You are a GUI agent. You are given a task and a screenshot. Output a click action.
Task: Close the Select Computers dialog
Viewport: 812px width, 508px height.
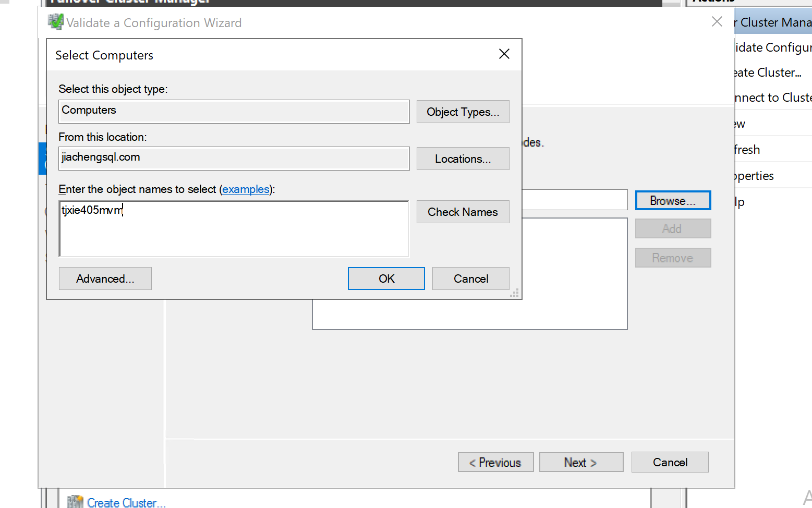tap(504, 54)
